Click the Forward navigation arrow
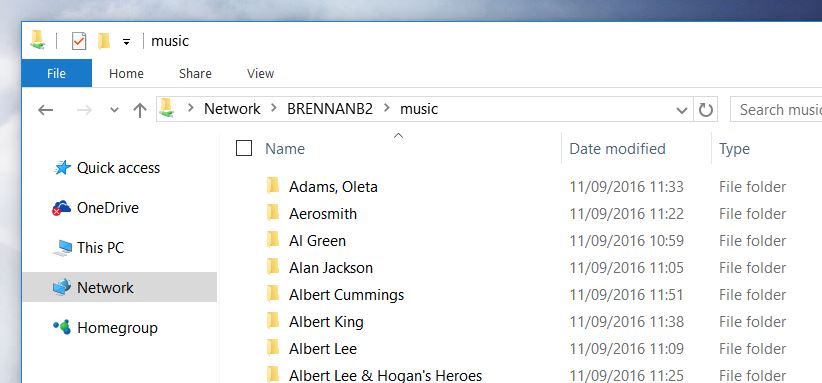This screenshot has height=383, width=822. 84,110
